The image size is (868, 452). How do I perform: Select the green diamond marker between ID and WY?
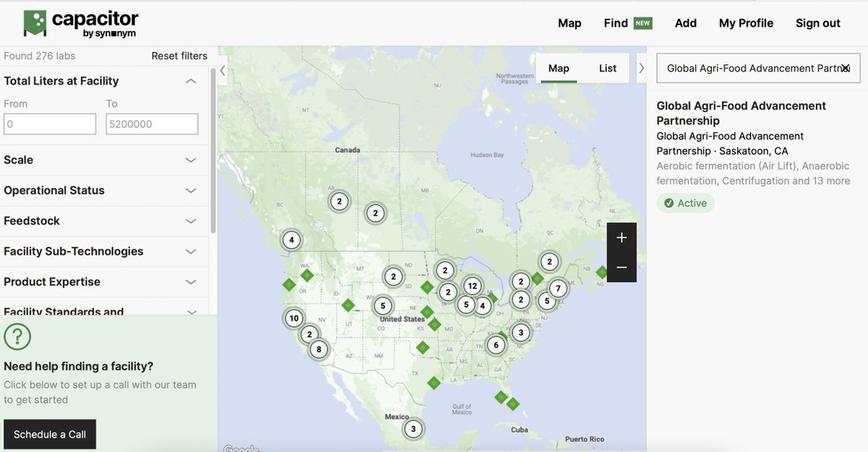[348, 305]
